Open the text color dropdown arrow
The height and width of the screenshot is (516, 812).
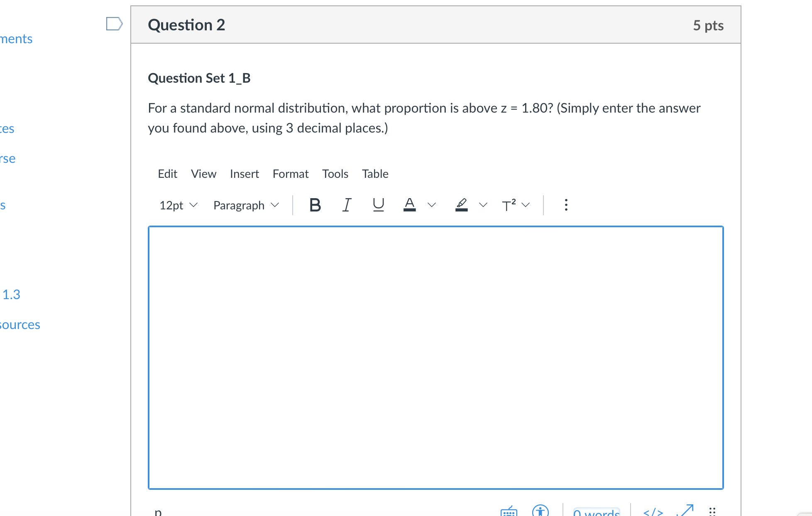click(x=431, y=204)
